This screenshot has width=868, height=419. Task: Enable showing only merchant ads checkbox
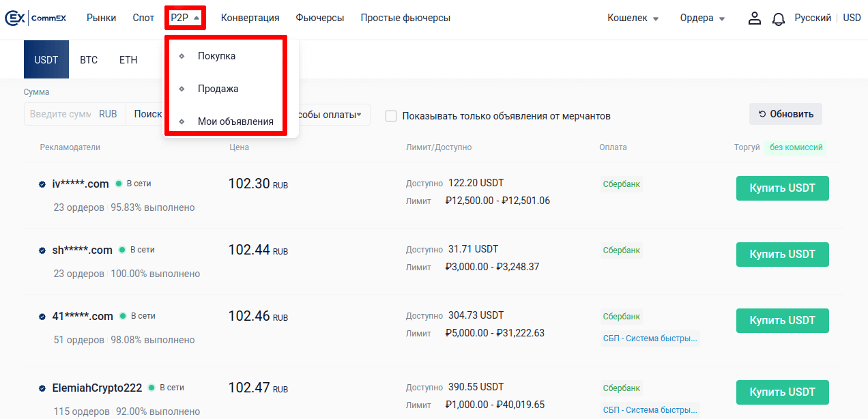tap(391, 116)
